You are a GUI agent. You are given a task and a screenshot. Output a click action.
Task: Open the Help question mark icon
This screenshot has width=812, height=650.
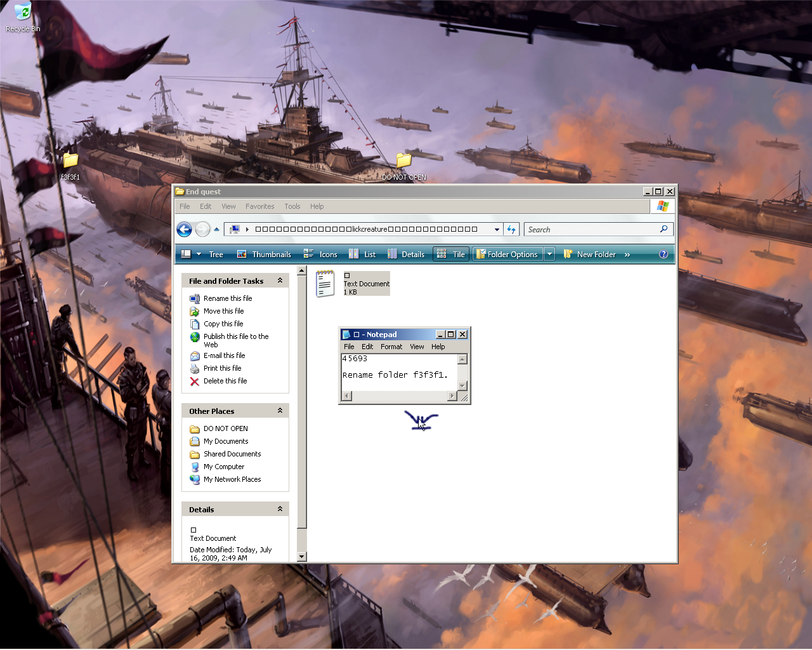point(663,255)
